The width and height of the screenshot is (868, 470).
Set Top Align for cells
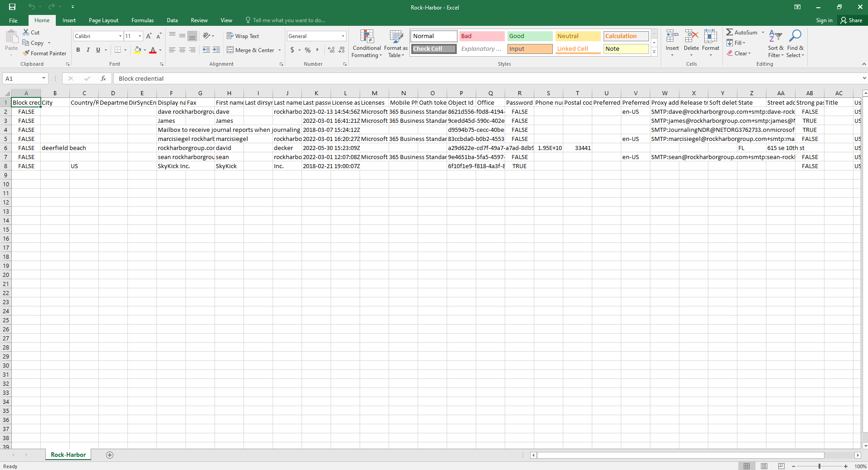(172, 36)
